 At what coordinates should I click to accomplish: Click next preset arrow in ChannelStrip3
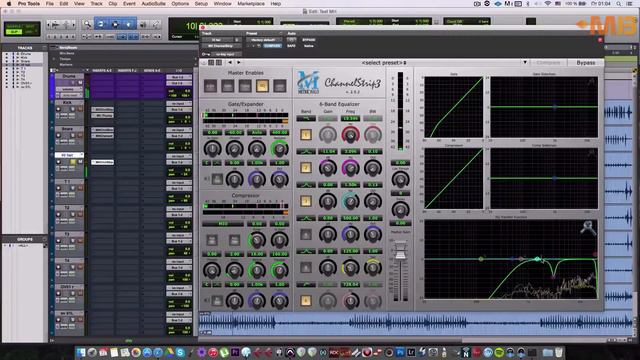pos(239,62)
